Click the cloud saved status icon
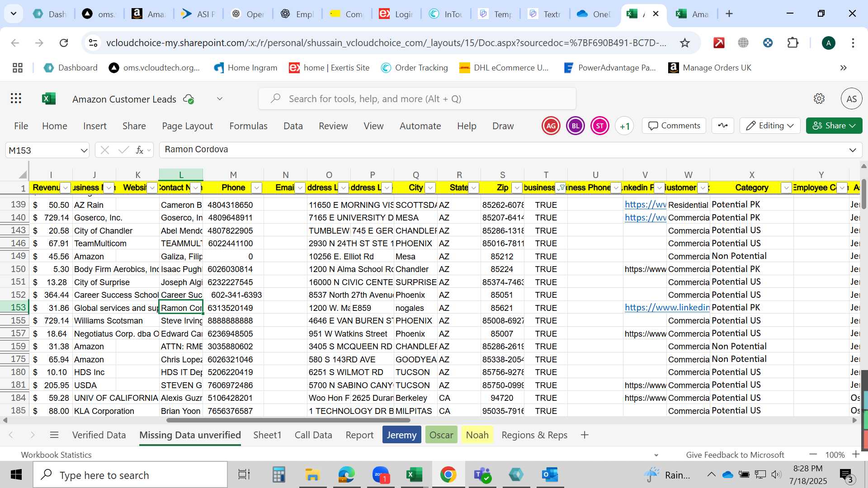 pyautogui.click(x=189, y=99)
